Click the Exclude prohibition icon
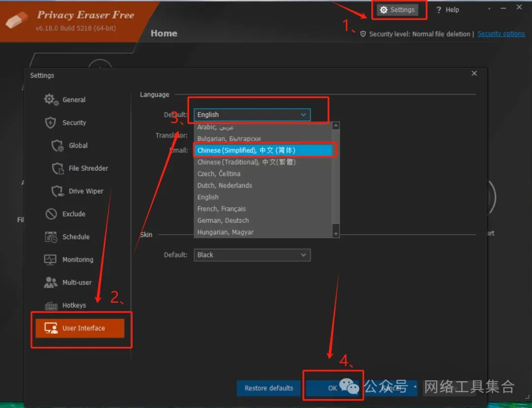The height and width of the screenshot is (408, 532). (51, 214)
